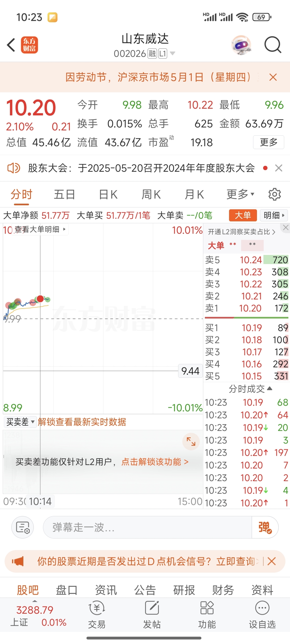Tap the 卖1 10.20 order row

coord(247,308)
